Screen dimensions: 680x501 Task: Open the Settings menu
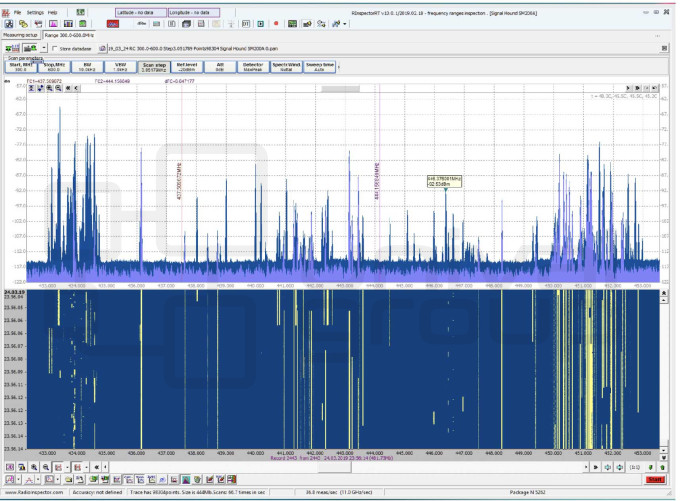coord(35,12)
